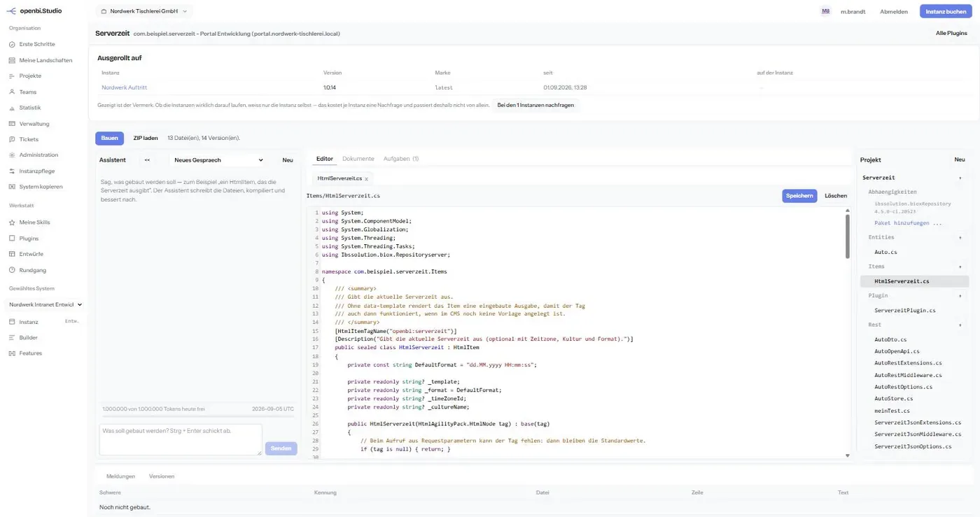Click the Bauen button

110,139
